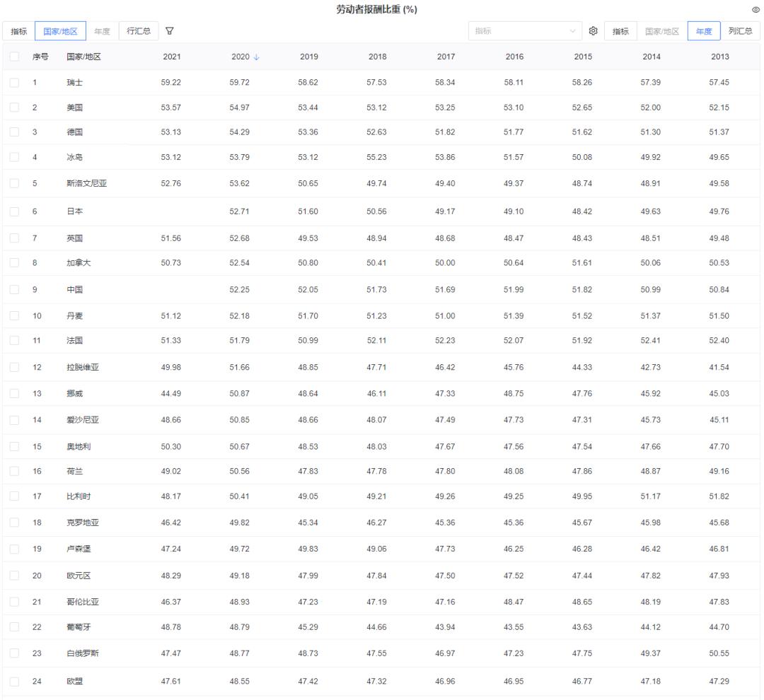This screenshot has height=700, width=764.
Task: Click the settings gear icon
Action: pyautogui.click(x=593, y=31)
